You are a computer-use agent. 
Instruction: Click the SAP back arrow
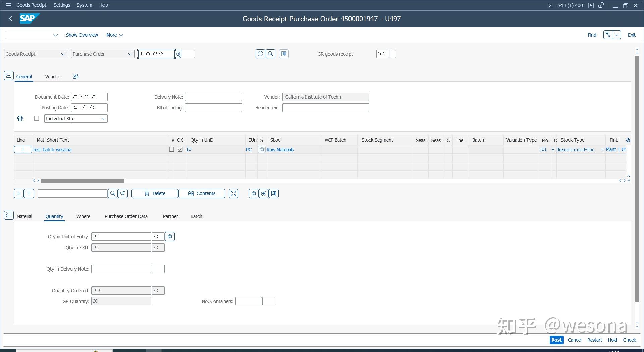[x=11, y=19]
